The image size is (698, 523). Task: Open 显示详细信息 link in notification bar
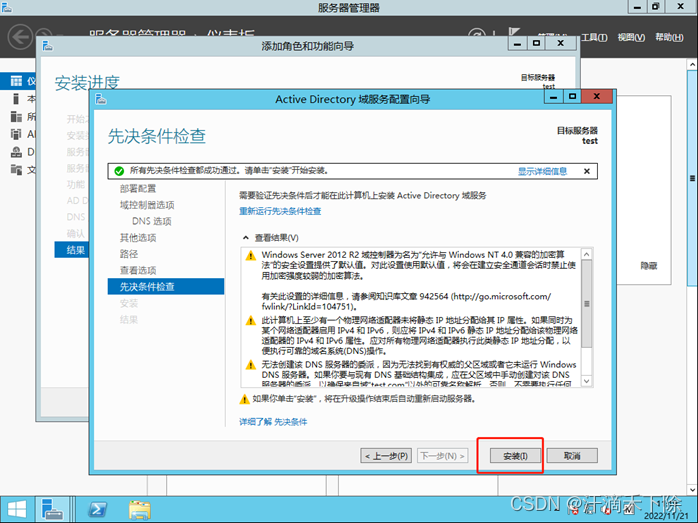[542, 171]
